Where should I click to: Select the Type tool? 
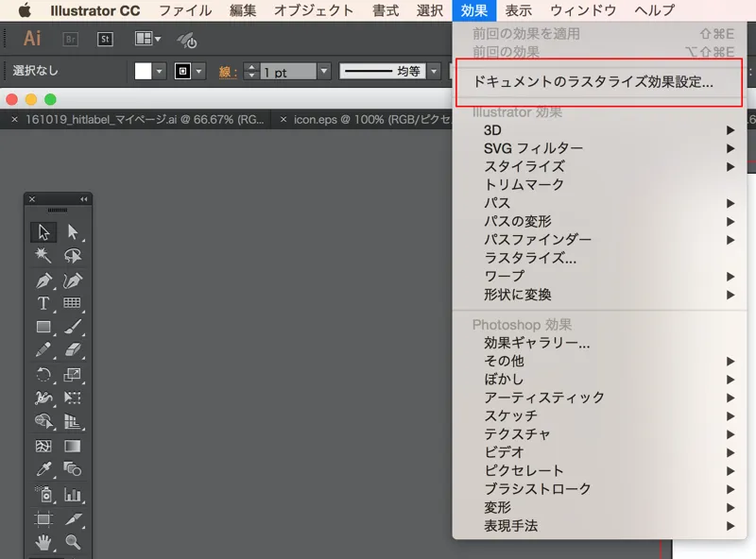(x=43, y=302)
